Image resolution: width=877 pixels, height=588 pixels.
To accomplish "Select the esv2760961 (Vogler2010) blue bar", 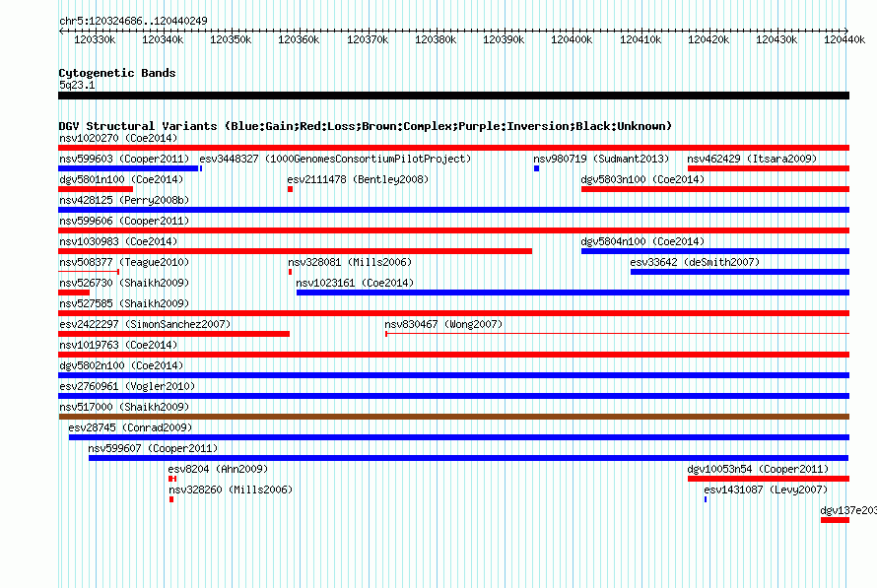I will [x=453, y=396].
